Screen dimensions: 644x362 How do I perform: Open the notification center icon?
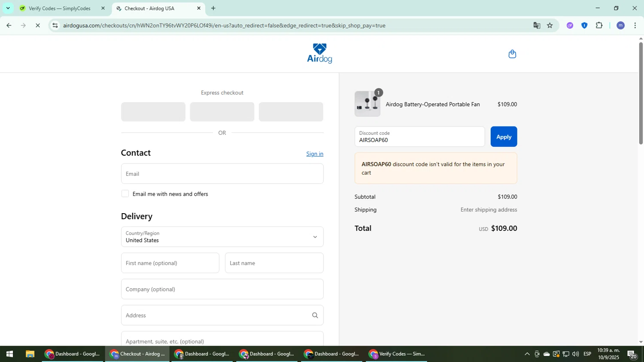click(632, 354)
